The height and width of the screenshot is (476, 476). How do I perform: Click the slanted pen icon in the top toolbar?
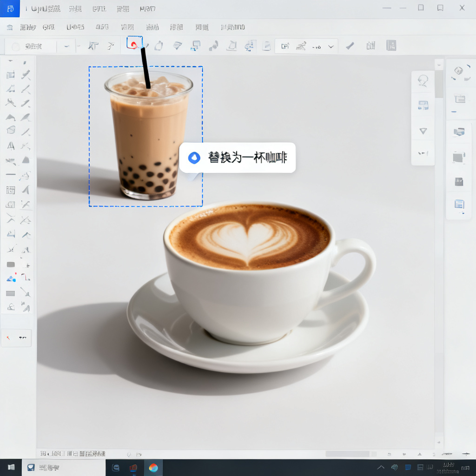[350, 46]
